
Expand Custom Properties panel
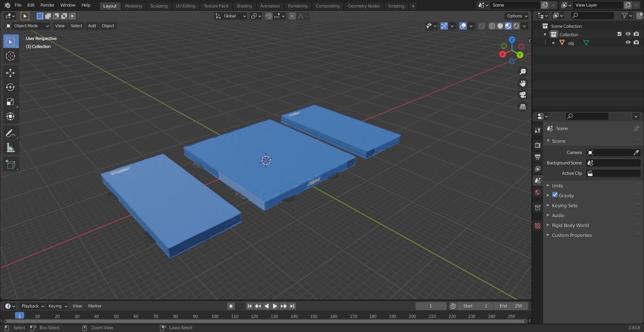click(571, 235)
